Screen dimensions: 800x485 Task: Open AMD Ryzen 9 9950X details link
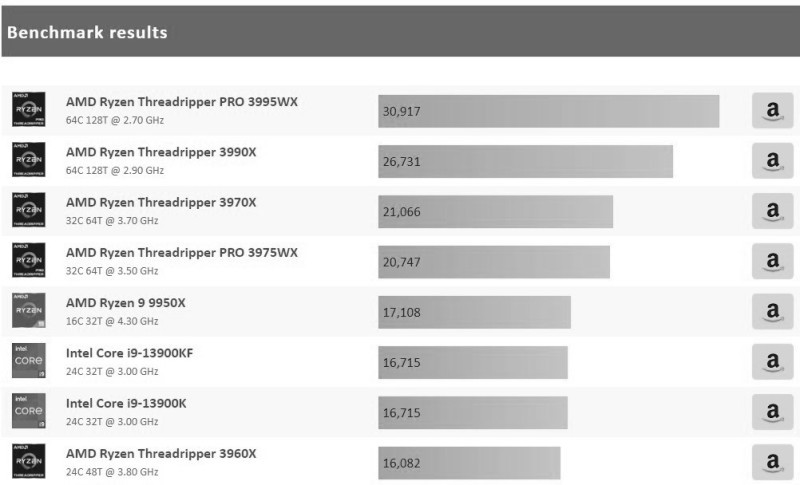click(126, 303)
